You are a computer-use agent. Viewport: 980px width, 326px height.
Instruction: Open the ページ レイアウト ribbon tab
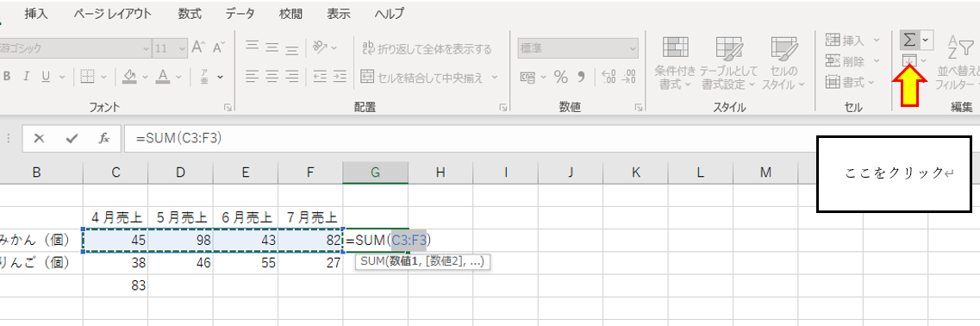click(112, 13)
